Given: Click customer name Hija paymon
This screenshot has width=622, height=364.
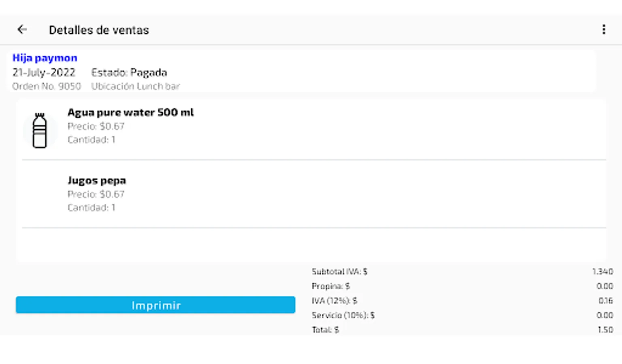Looking at the screenshot, I should pyautogui.click(x=45, y=58).
